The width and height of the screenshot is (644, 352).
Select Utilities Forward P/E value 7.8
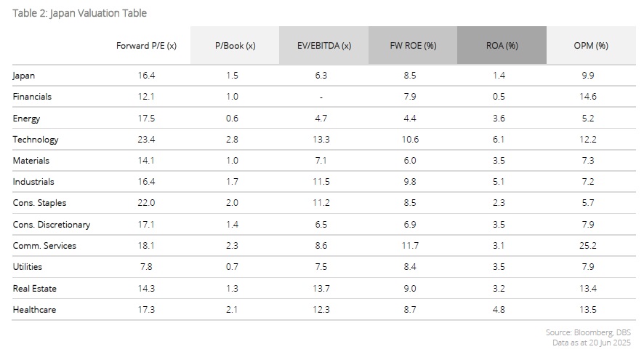(146, 268)
